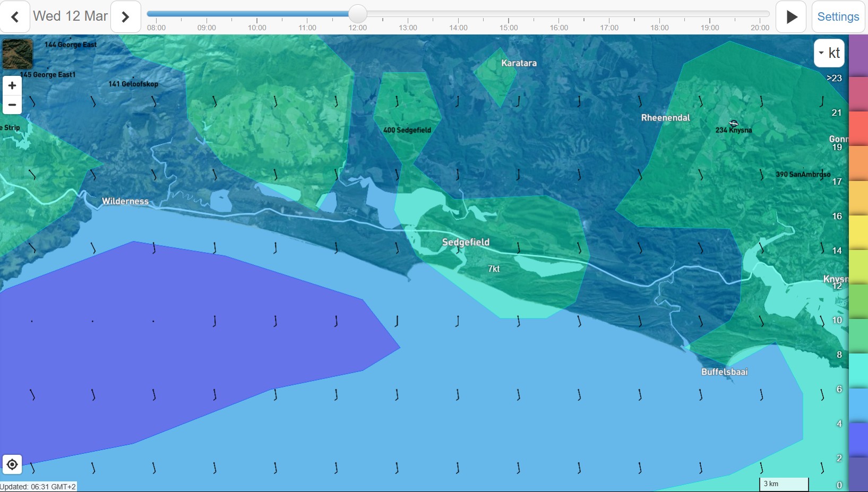This screenshot has height=492, width=868.
Task: Click the 3 km map scale bar
Action: coord(784,484)
